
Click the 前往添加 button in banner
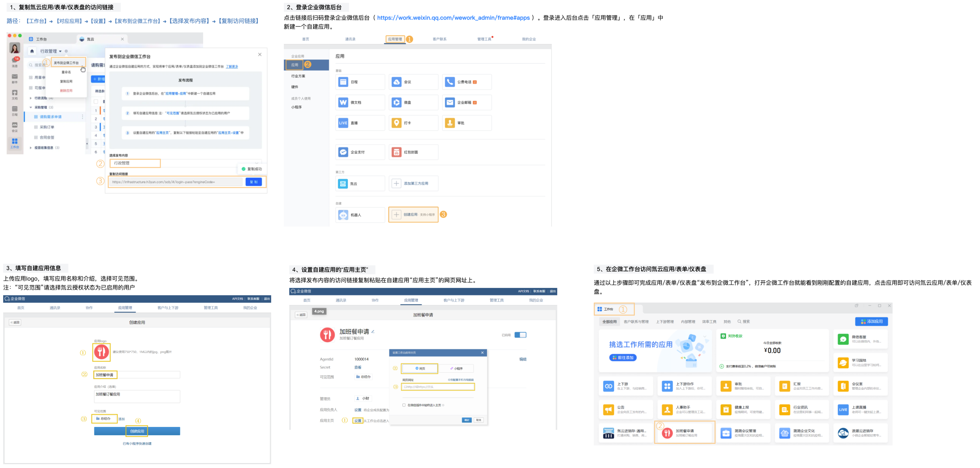(622, 358)
